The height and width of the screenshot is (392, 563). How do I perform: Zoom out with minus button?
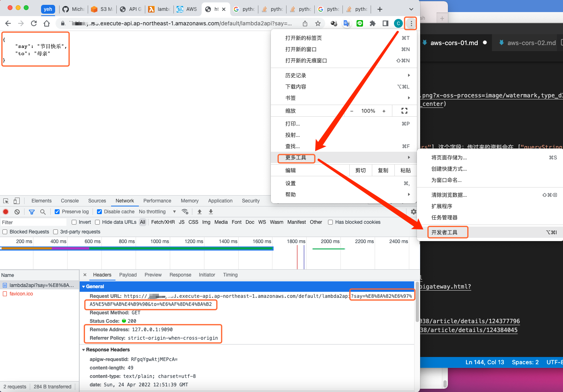coord(352,111)
